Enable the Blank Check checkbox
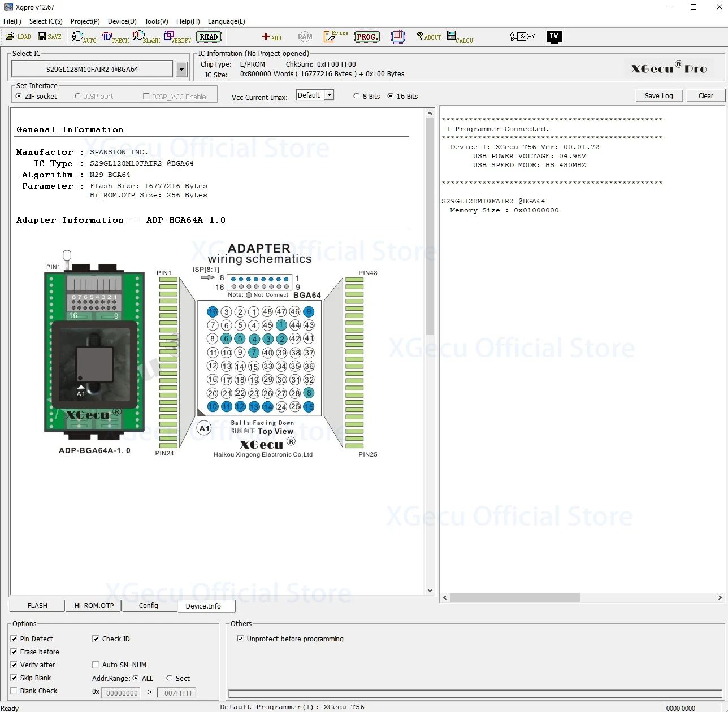 [x=14, y=691]
